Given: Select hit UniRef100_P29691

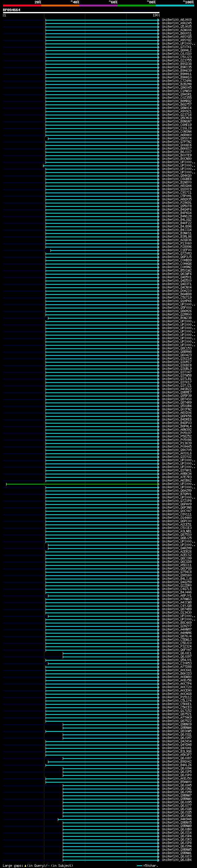Looking at the screenshot, I should click(177, 203).
